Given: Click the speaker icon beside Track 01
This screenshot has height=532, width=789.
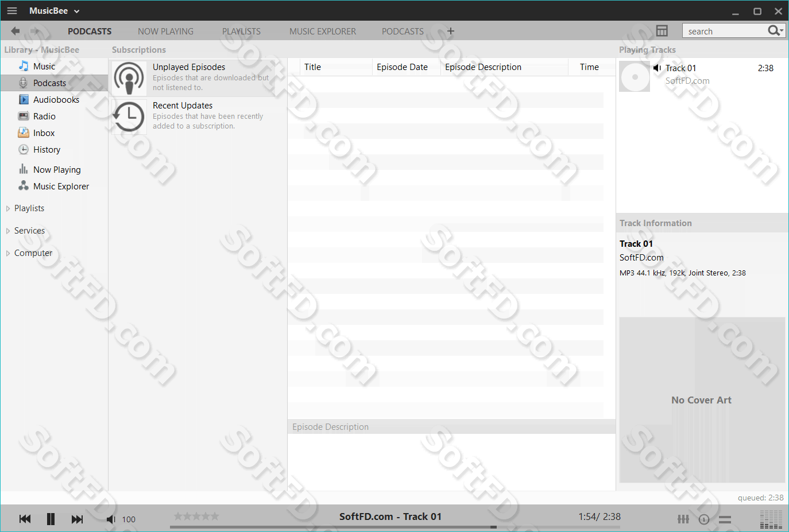Looking at the screenshot, I should (657, 68).
